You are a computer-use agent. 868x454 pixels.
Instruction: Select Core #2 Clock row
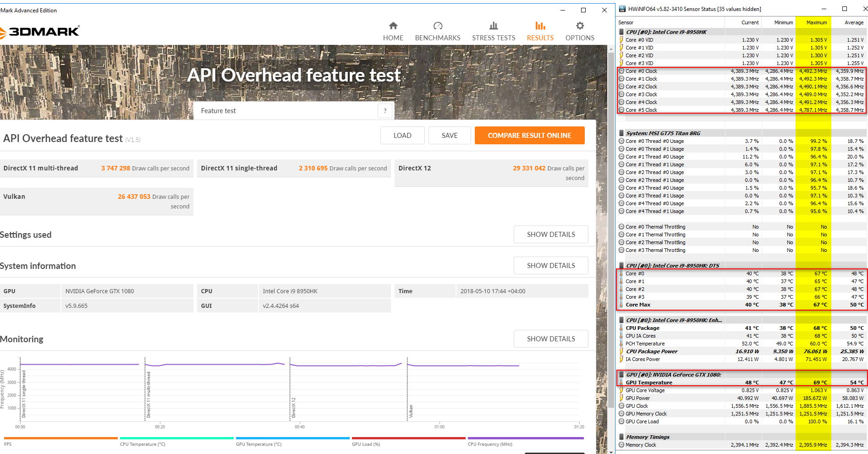click(741, 87)
